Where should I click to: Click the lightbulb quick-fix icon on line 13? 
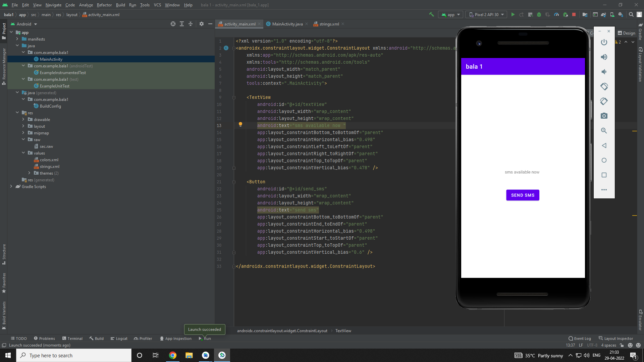click(x=240, y=125)
